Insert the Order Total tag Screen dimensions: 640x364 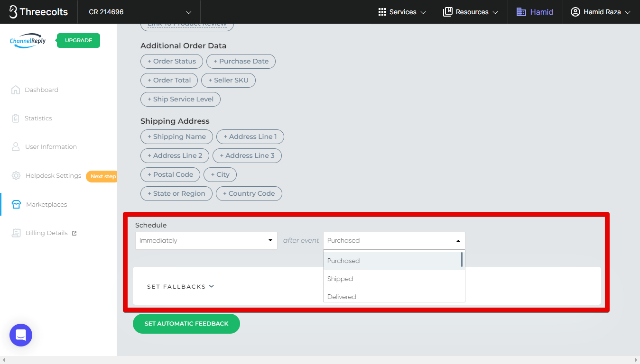coord(169,80)
